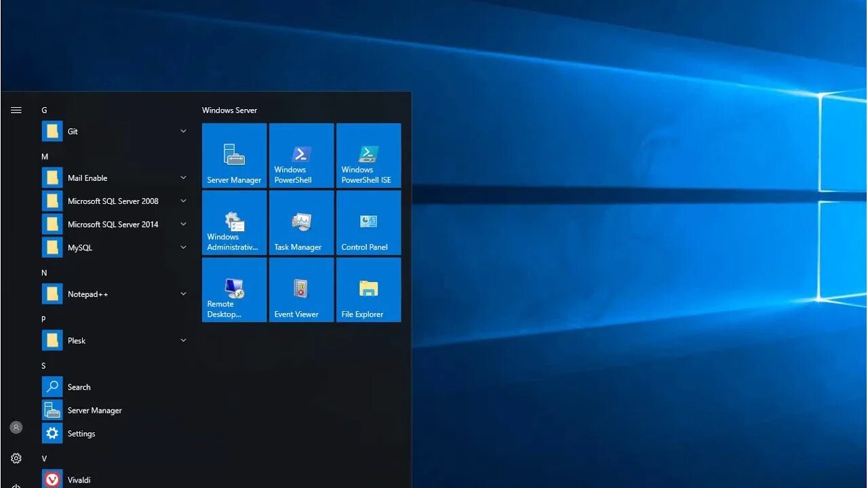Click the N section letter header
Screen dimensions: 868x488
pyautogui.click(x=44, y=272)
